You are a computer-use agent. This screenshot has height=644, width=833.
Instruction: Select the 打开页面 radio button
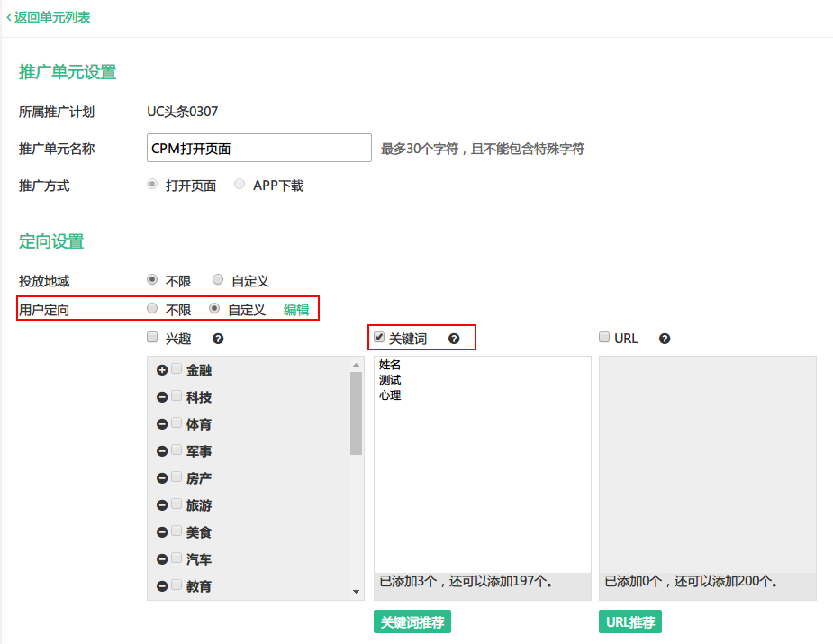click(x=151, y=185)
